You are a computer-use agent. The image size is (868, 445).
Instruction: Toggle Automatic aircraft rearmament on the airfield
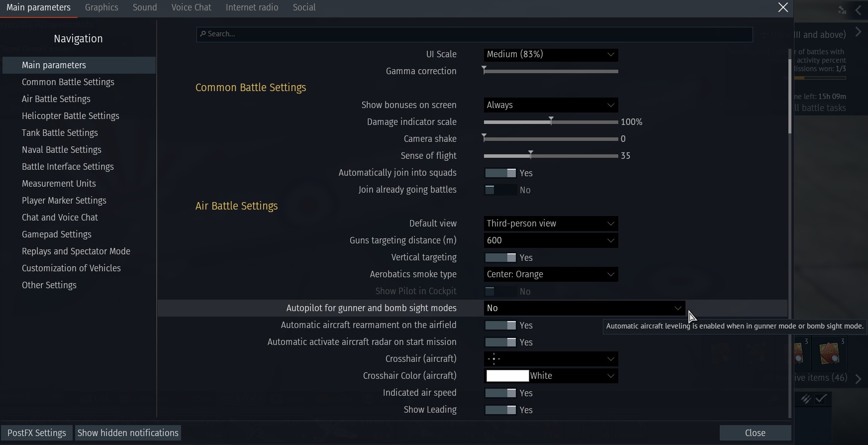coord(500,325)
